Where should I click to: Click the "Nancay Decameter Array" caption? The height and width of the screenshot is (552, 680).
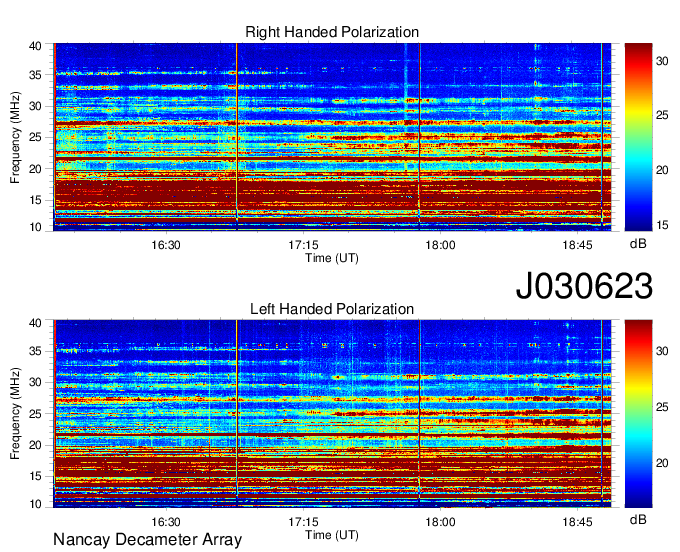(147, 540)
